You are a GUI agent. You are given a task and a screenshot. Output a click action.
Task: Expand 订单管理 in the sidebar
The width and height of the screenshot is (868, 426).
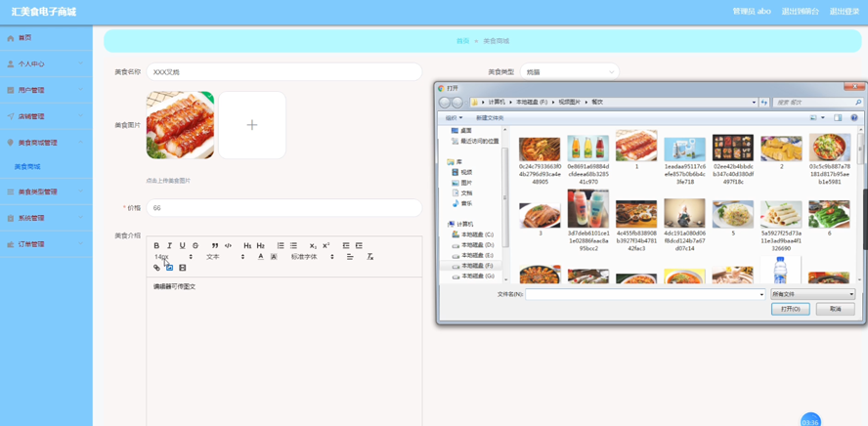click(46, 244)
